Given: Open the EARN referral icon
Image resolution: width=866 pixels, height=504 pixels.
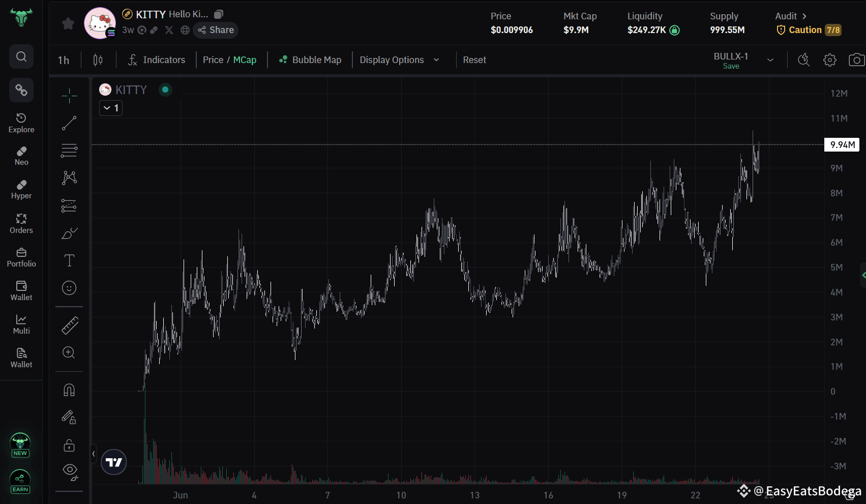Looking at the screenshot, I should [x=20, y=482].
